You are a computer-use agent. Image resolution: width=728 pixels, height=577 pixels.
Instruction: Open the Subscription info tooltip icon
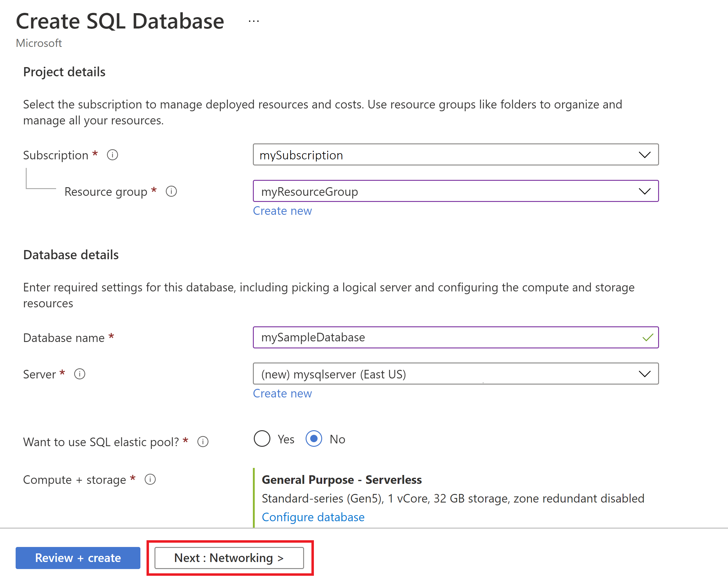click(112, 155)
